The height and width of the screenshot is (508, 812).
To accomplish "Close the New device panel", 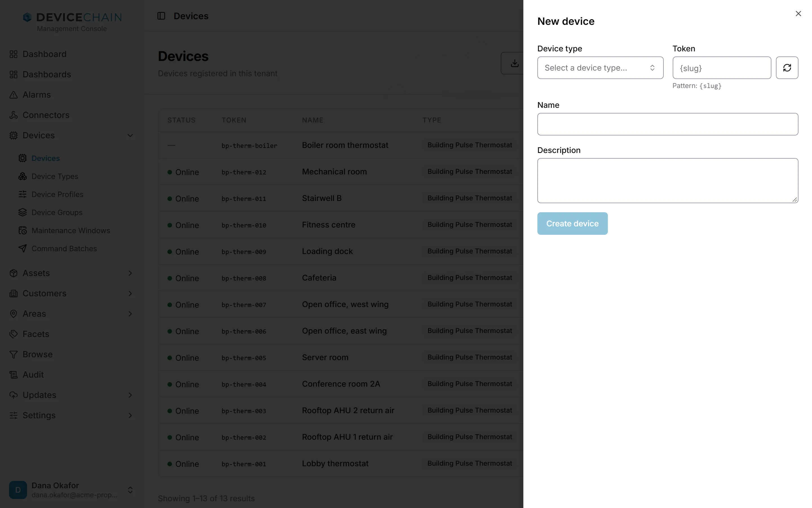I will tap(798, 14).
